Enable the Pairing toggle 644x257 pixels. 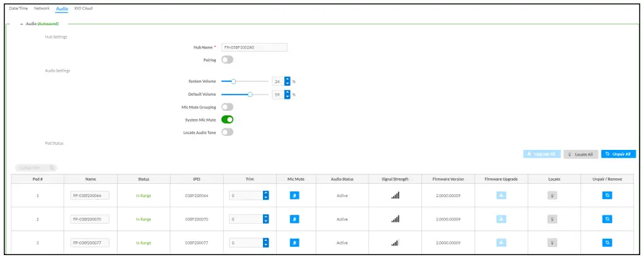(x=226, y=60)
